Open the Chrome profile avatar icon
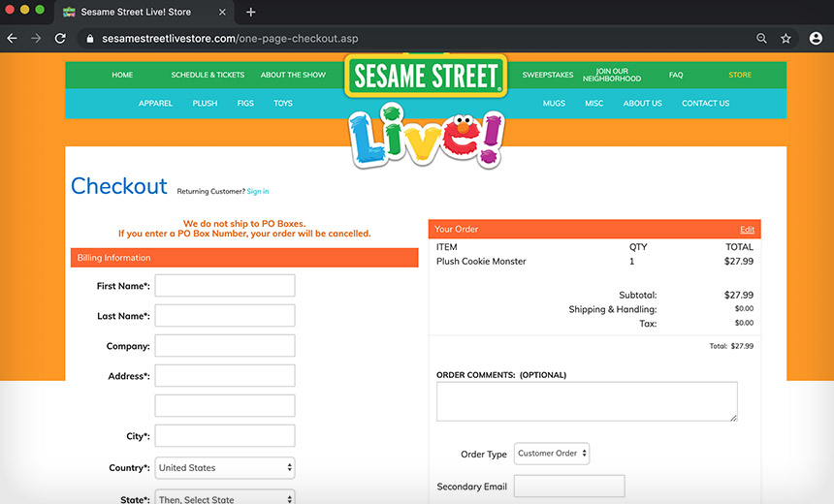 tap(815, 39)
